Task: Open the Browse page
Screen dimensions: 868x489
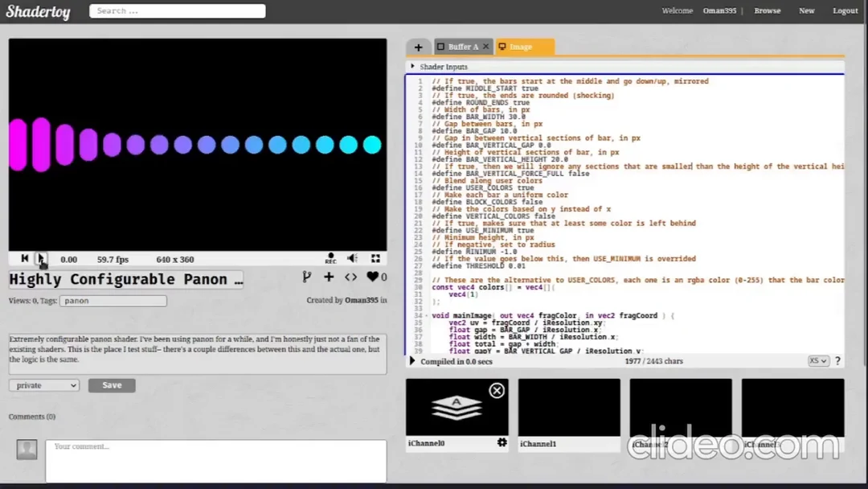Action: [768, 10]
